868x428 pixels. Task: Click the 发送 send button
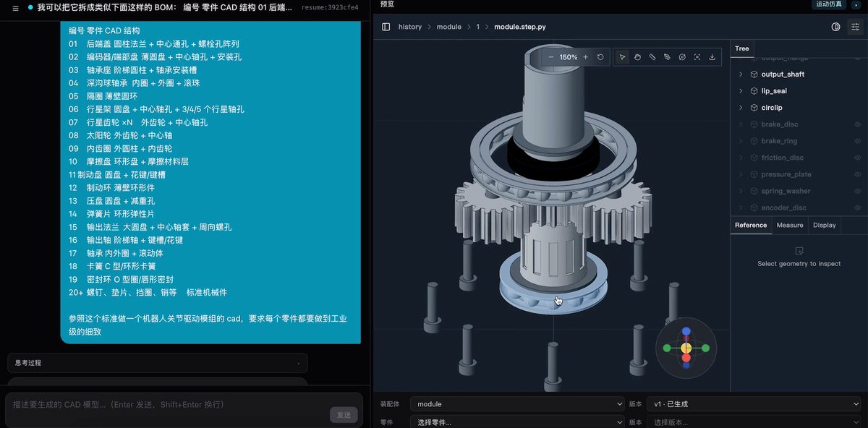click(344, 415)
